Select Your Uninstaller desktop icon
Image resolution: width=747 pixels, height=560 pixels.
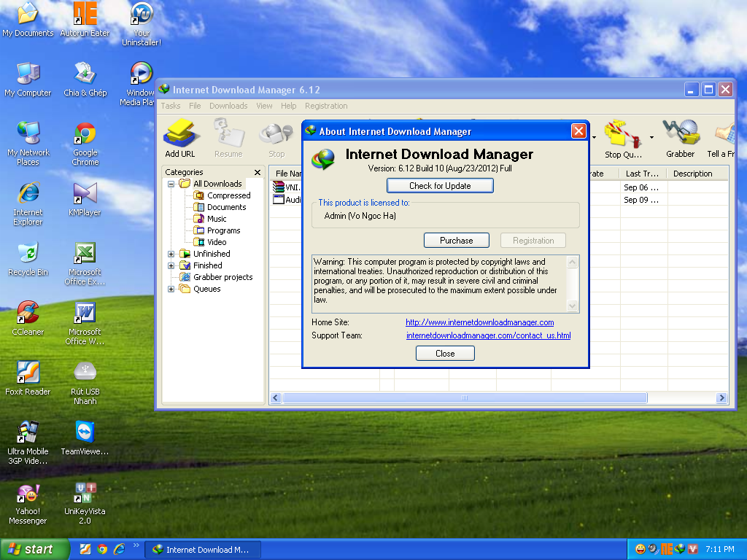142,24
